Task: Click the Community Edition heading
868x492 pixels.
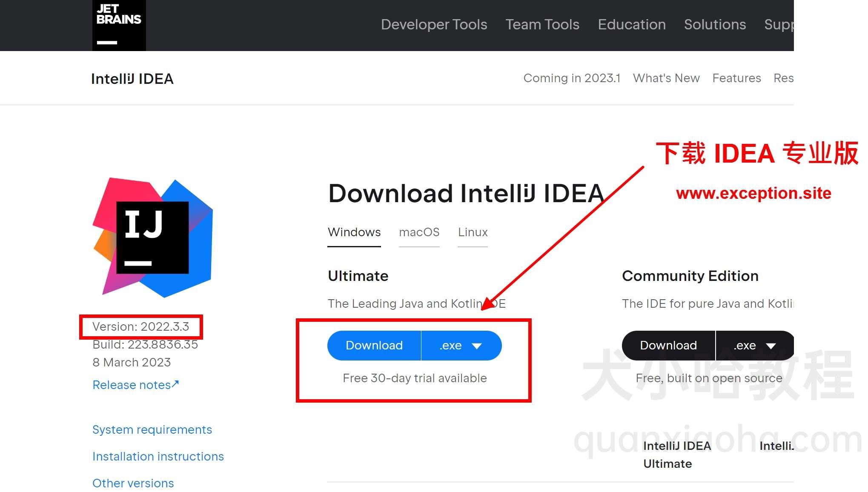Action: point(690,276)
